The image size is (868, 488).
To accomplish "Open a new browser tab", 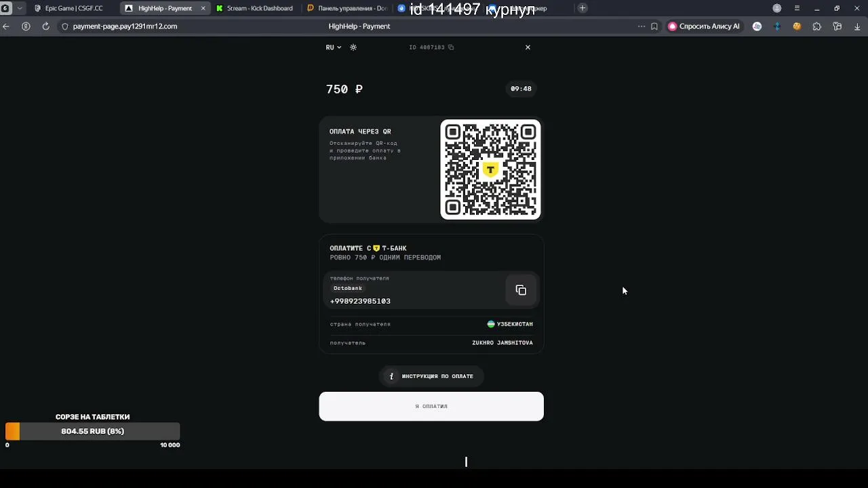I will pyautogui.click(x=583, y=8).
